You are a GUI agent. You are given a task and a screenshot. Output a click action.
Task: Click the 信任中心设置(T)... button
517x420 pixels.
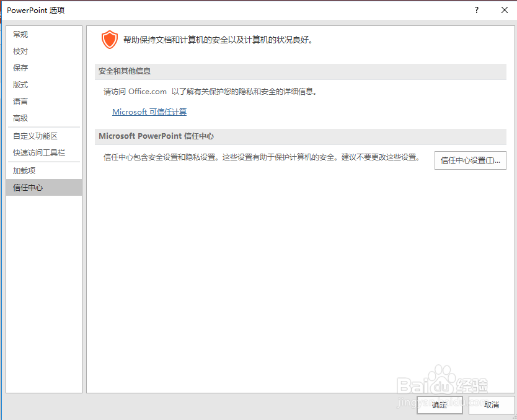pyautogui.click(x=470, y=160)
